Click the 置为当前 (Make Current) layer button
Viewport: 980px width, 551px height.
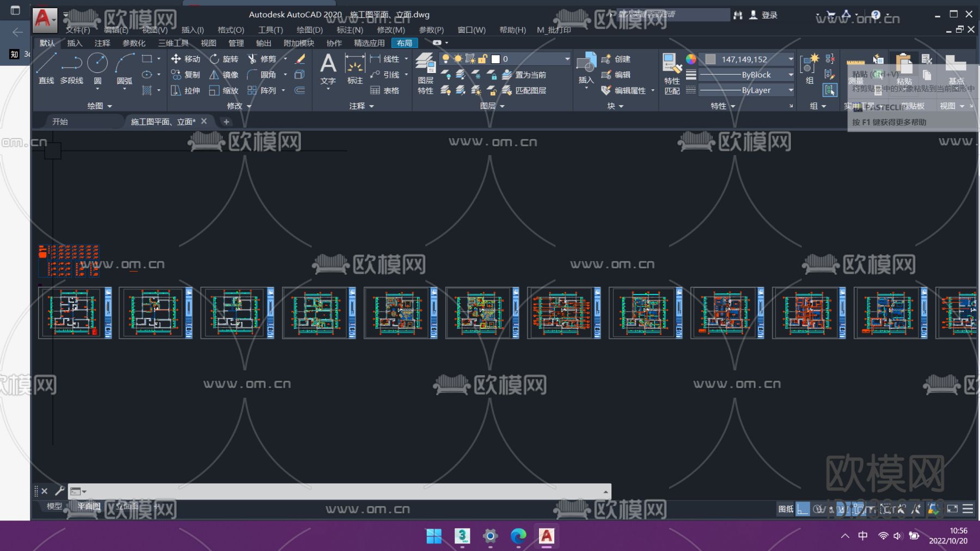point(524,75)
